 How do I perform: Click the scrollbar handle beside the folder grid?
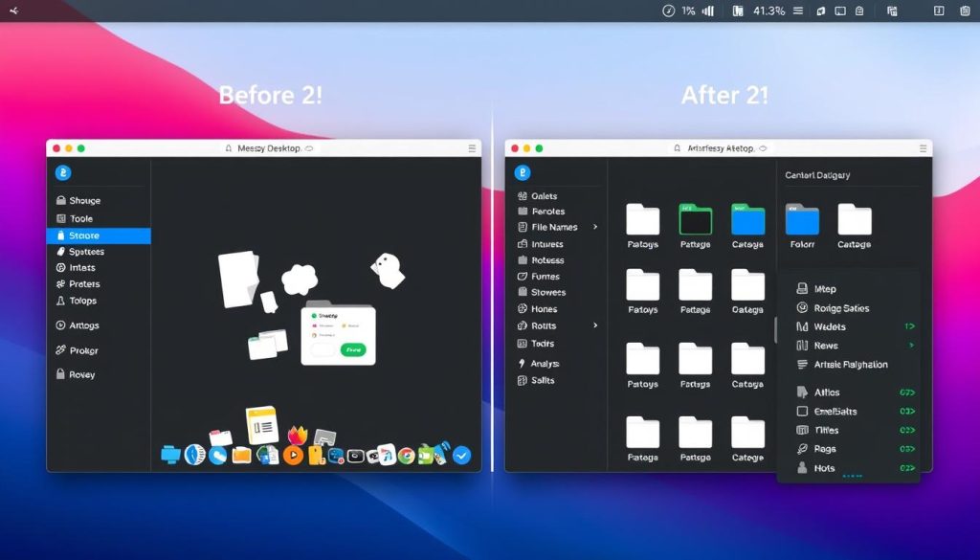775,329
